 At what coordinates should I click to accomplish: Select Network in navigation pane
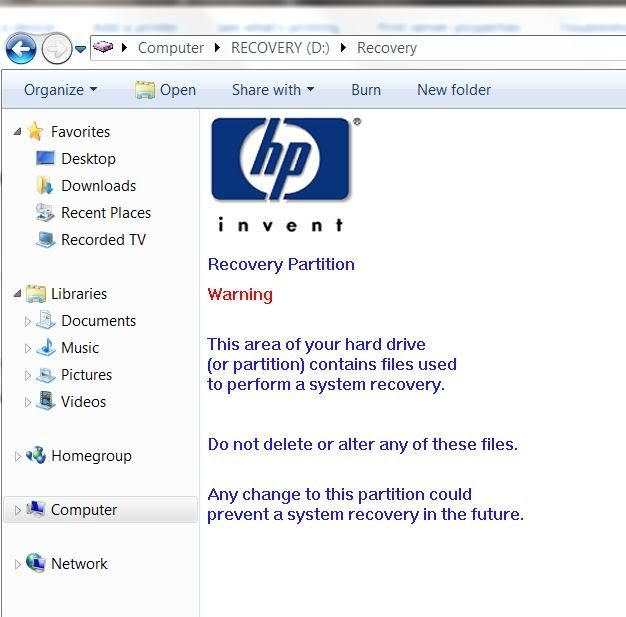tap(79, 564)
